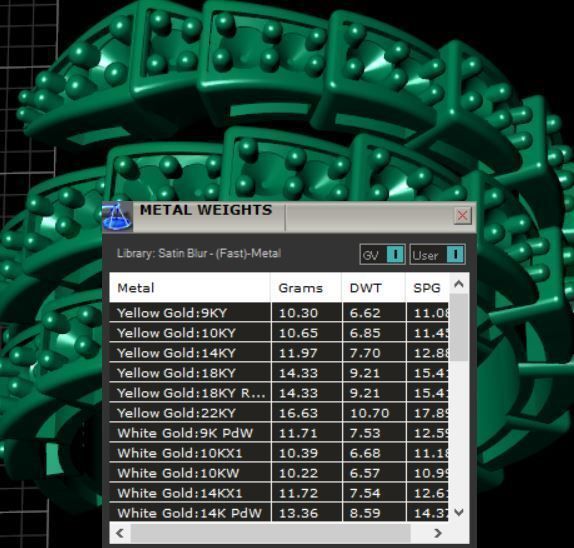Toggle the User library switch
This screenshot has width=574, height=548.
437,254
